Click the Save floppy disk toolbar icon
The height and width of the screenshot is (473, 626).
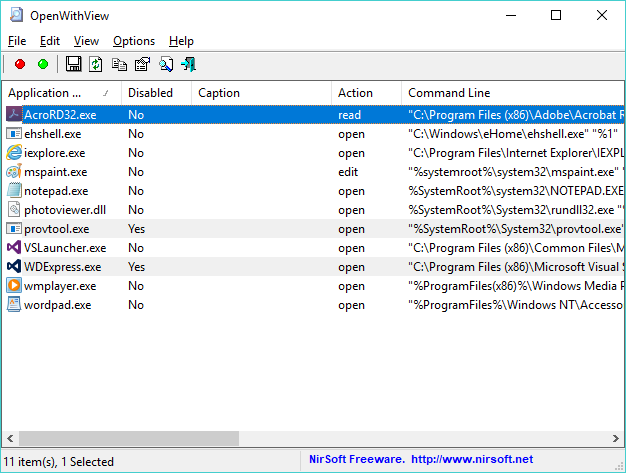(73, 64)
